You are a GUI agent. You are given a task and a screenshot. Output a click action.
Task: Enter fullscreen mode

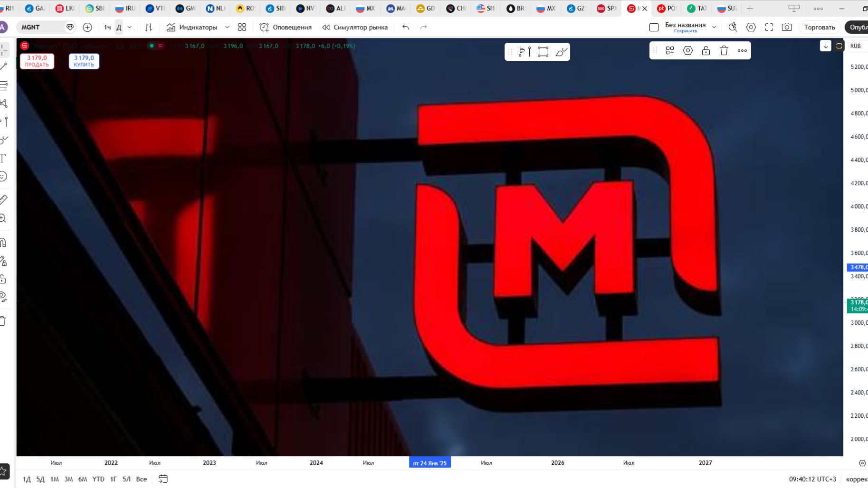pyautogui.click(x=769, y=27)
